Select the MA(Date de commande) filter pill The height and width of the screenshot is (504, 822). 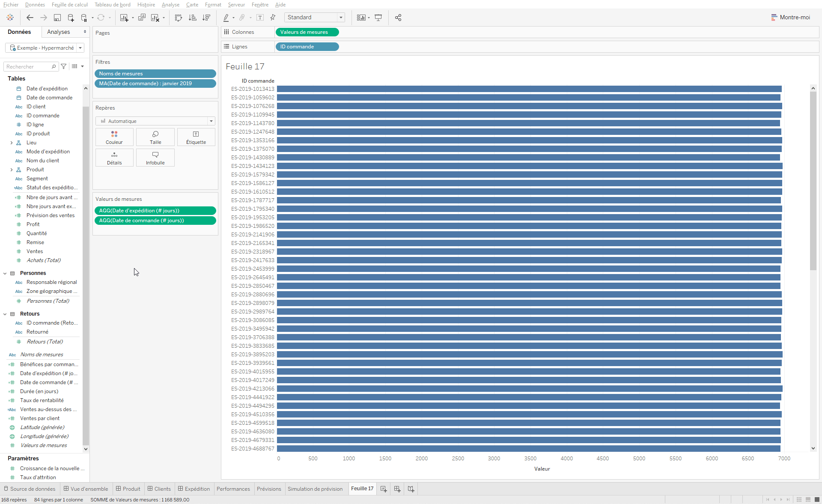point(155,84)
